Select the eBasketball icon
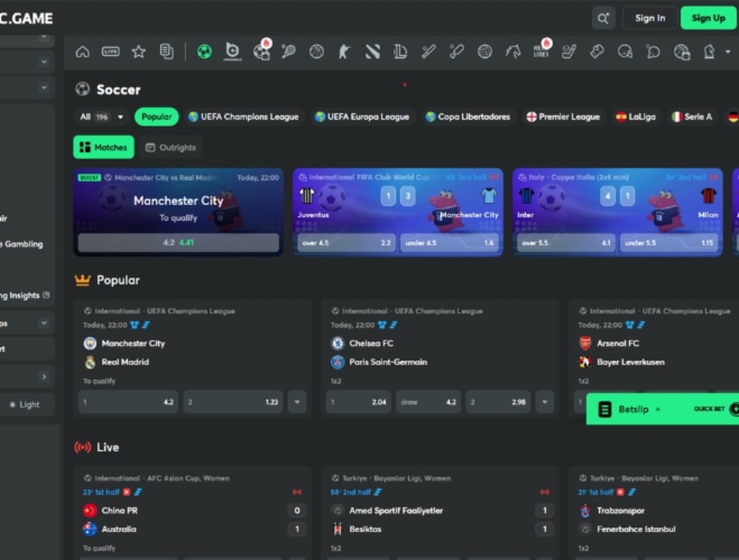Screen dimensions: 739x560 (682, 52)
